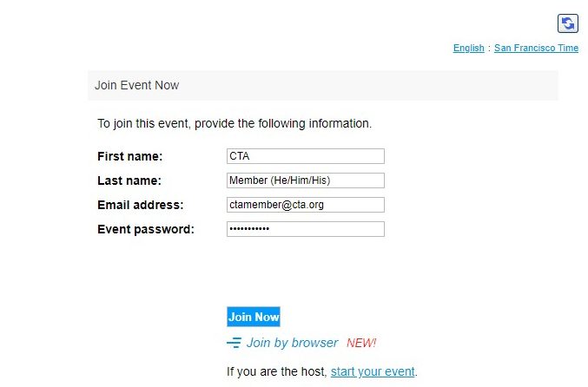Click the Last name label

(x=129, y=180)
